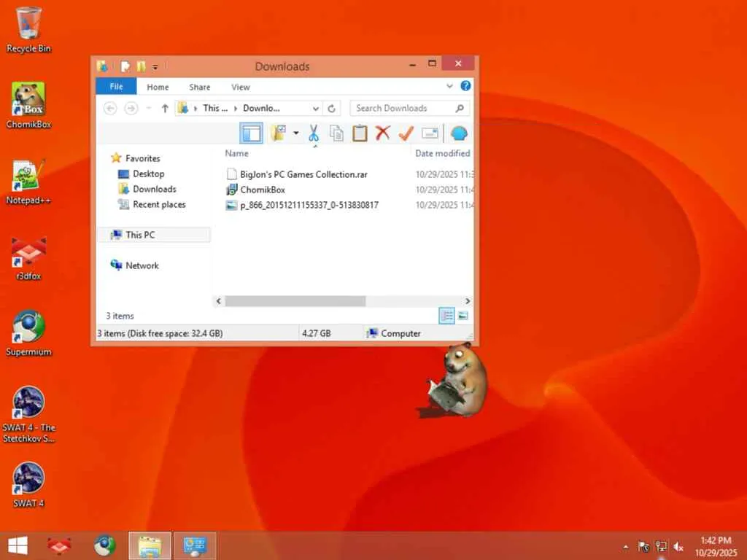Click the muted volume tray icon
This screenshot has width=747, height=560.
click(x=678, y=547)
